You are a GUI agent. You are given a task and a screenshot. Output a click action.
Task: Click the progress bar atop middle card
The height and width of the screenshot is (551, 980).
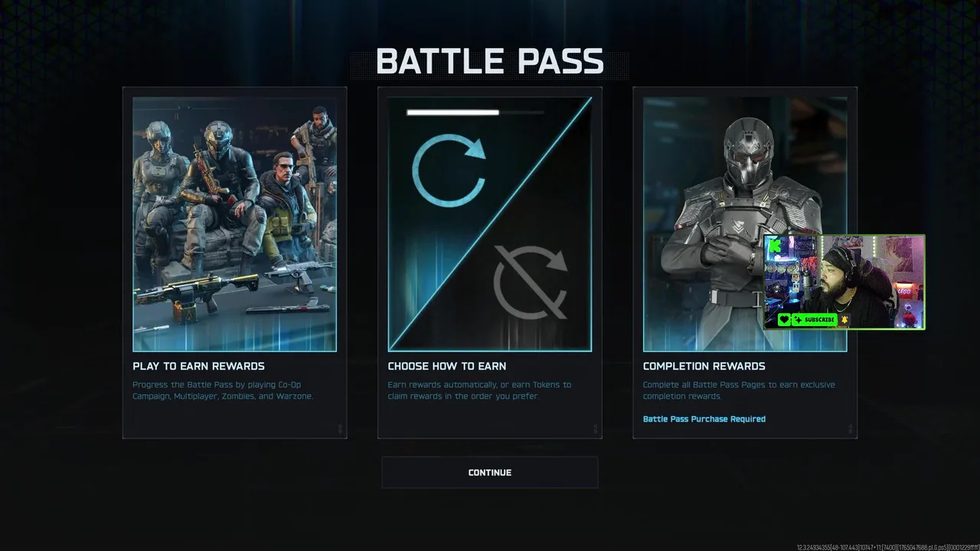pyautogui.click(x=475, y=112)
